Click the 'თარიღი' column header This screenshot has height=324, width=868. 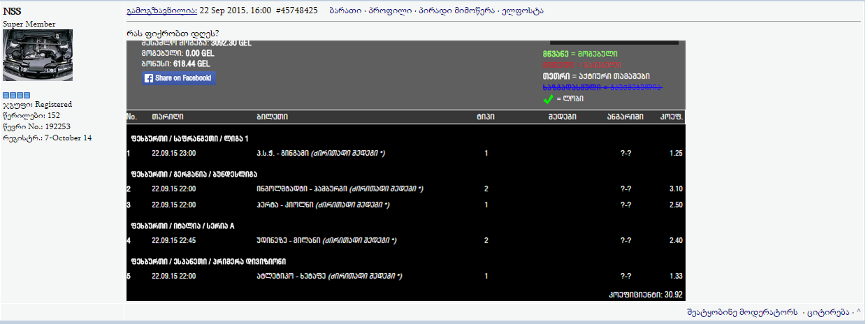pyautogui.click(x=166, y=117)
